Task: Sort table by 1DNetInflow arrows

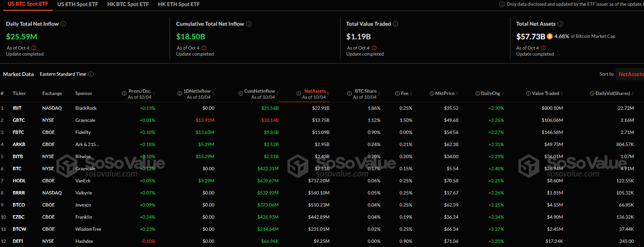Action: click(213, 93)
